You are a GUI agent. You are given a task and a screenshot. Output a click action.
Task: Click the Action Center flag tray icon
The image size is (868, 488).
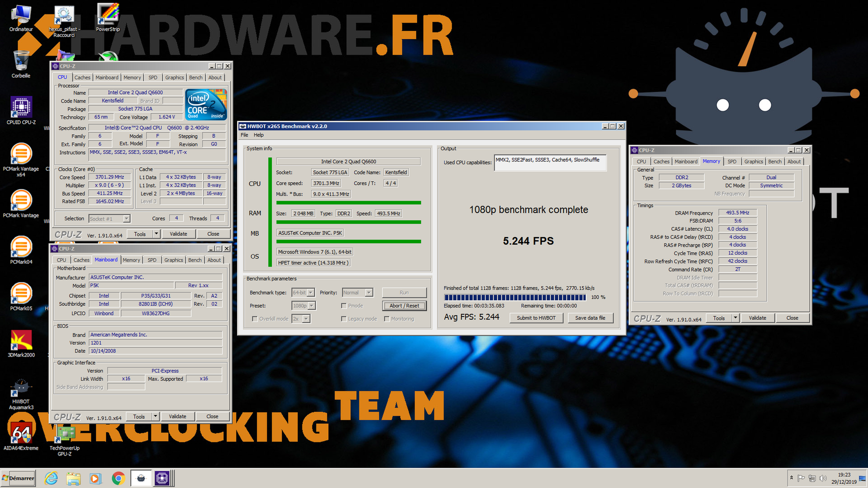[x=801, y=478]
